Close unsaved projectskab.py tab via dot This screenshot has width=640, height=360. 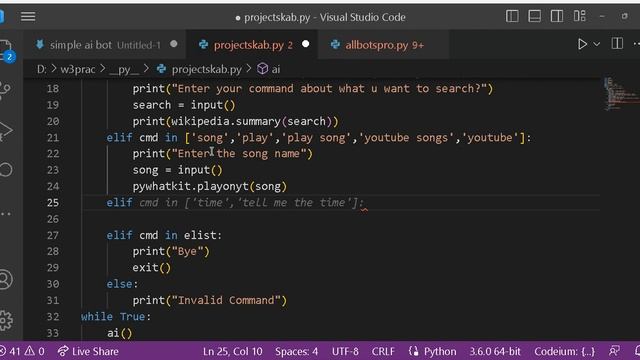(x=305, y=44)
